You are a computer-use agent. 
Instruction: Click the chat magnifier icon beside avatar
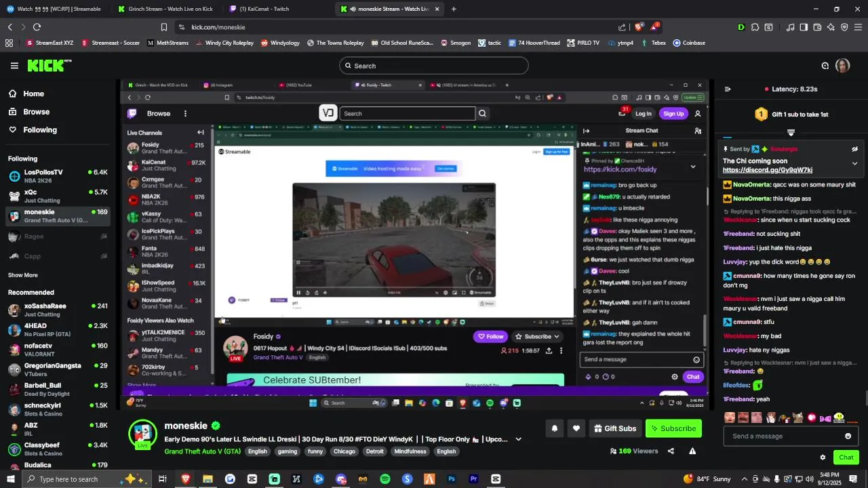(825, 66)
